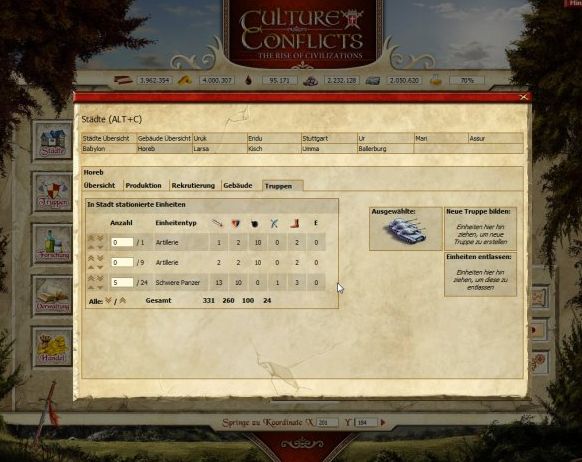Screen dimensions: 582x462
Task: Select the city Umma
Action: point(329,148)
